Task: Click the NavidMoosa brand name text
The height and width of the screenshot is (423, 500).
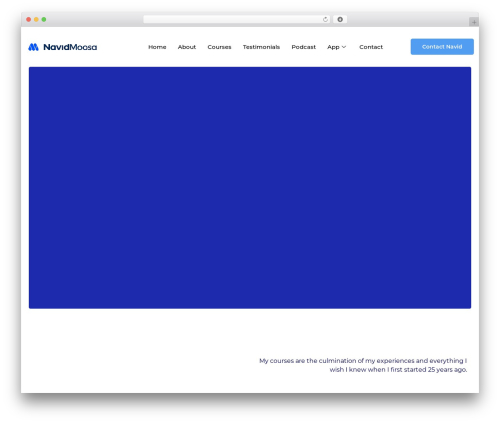Action: (70, 47)
